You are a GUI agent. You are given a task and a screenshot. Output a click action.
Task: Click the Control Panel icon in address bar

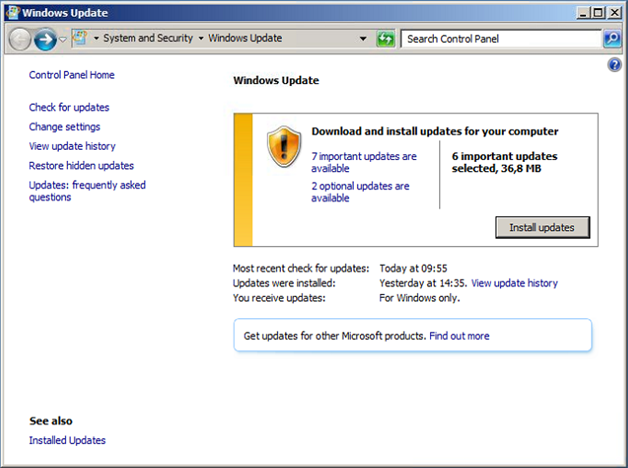79,38
